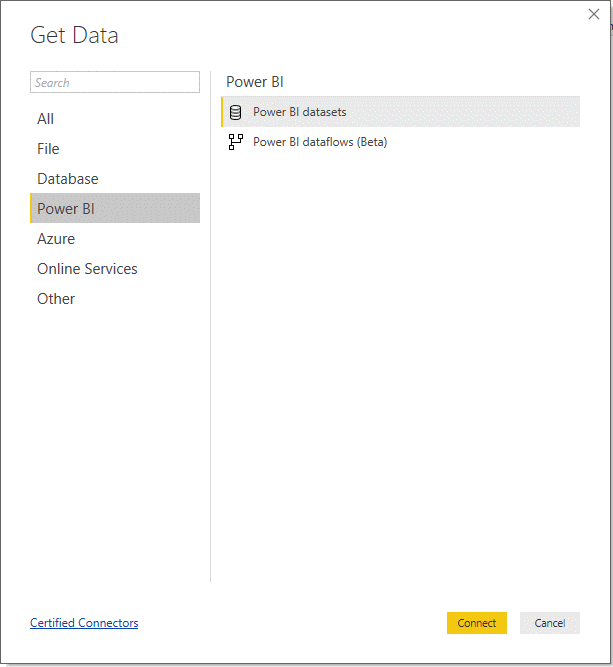This screenshot has height=667, width=613.
Task: Select the Online Services category
Action: pos(115,269)
